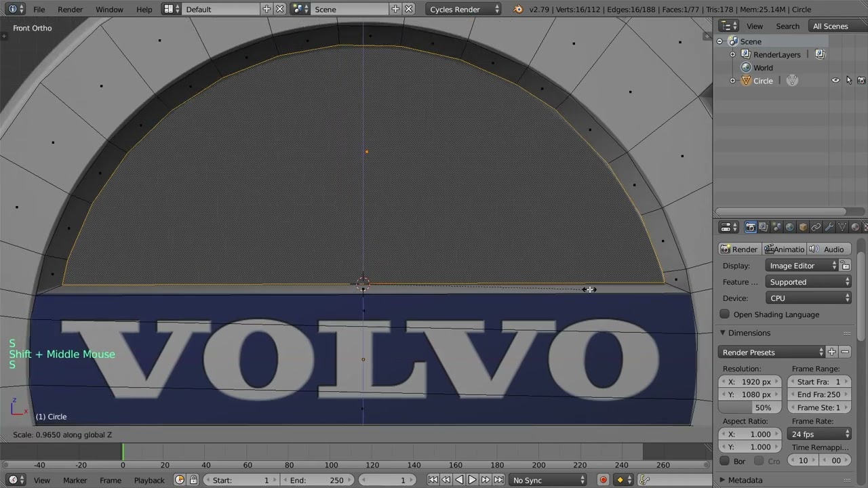
Task: Toggle the render display lock interface icon
Action: (x=845, y=266)
